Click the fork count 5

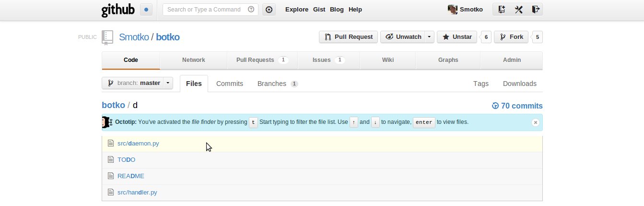point(538,37)
